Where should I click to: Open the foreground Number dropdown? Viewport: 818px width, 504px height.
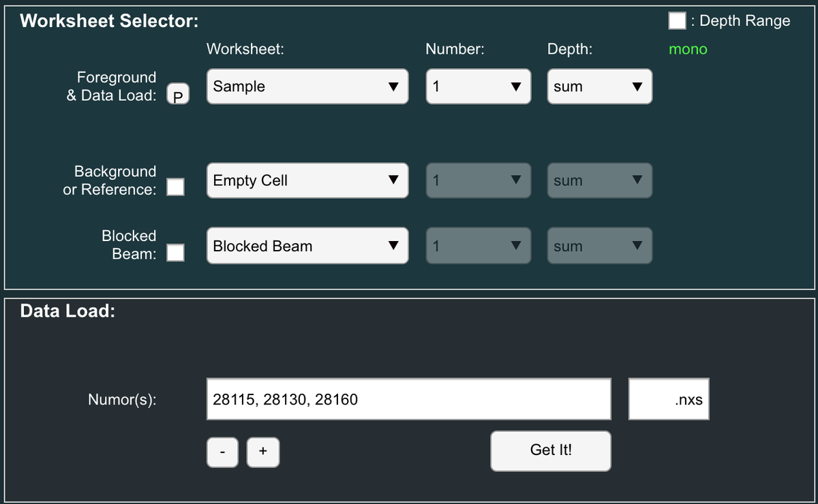(x=479, y=86)
